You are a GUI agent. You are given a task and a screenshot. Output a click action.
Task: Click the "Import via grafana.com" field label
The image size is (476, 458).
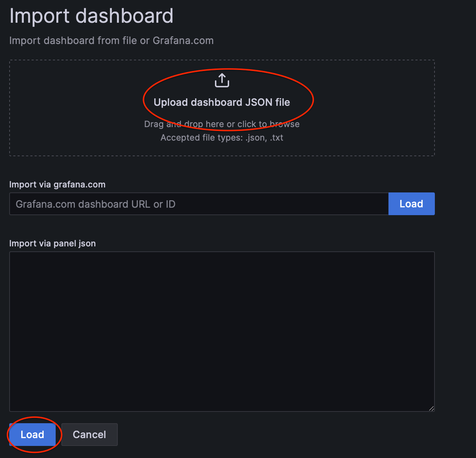click(x=57, y=185)
